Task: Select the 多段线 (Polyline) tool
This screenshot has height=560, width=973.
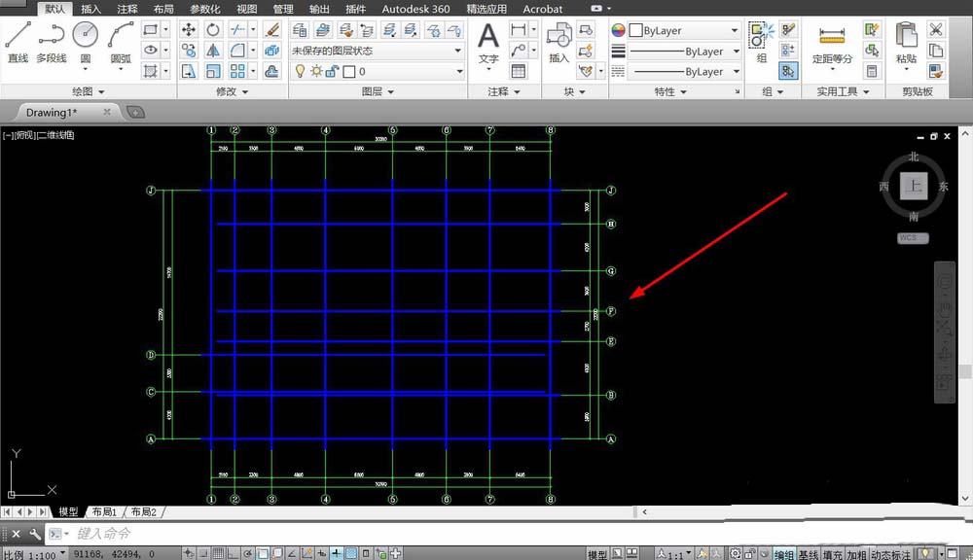Action: [51, 42]
